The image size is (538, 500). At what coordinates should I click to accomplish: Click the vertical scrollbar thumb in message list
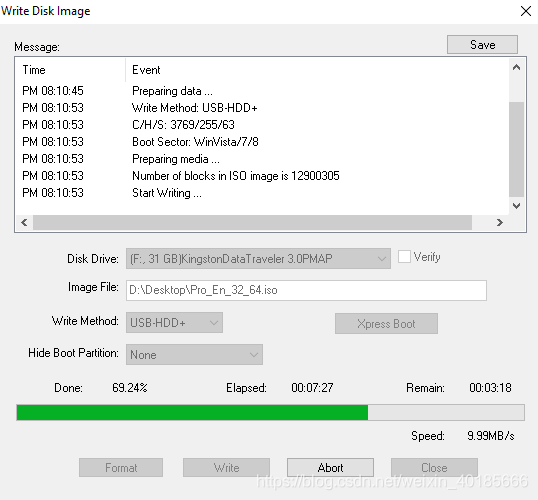tap(516, 149)
